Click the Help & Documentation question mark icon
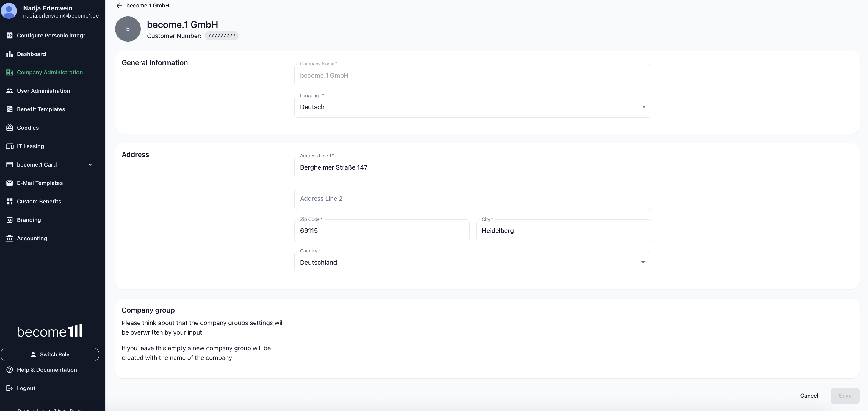The height and width of the screenshot is (411, 868). pyautogui.click(x=10, y=370)
